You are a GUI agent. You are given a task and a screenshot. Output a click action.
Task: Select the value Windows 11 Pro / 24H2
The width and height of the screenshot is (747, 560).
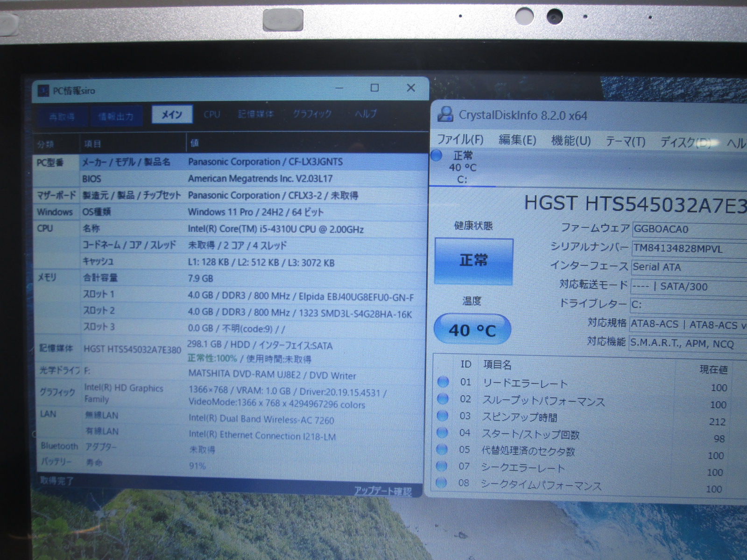255,212
